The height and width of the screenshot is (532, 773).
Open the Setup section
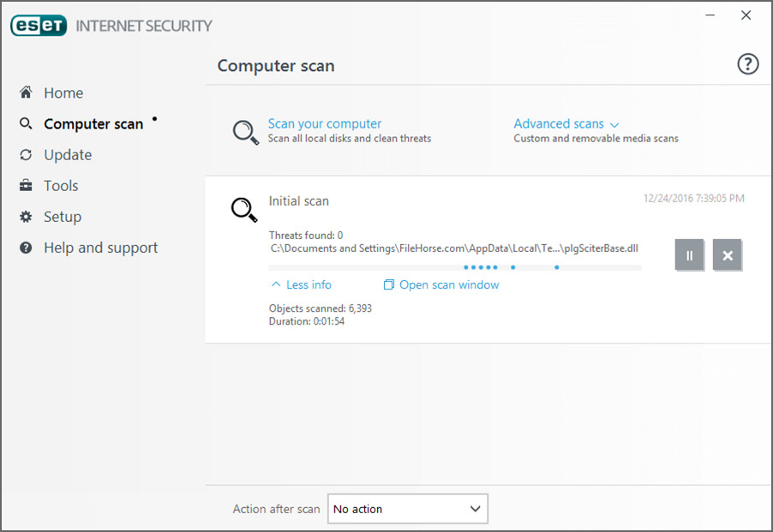[x=63, y=217]
